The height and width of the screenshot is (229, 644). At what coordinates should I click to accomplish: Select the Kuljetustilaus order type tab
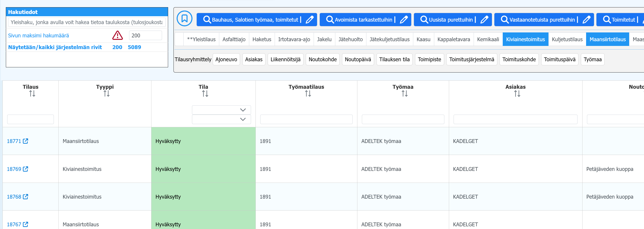click(567, 39)
